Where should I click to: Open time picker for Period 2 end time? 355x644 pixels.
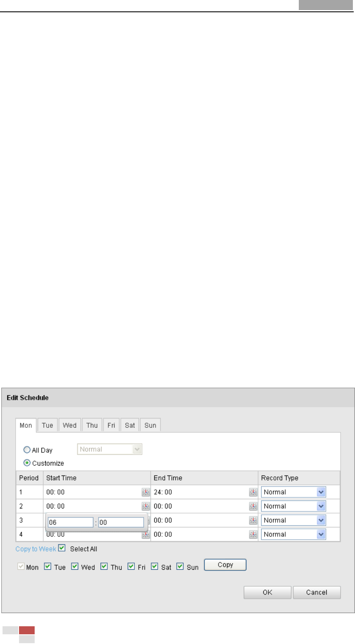[253, 506]
